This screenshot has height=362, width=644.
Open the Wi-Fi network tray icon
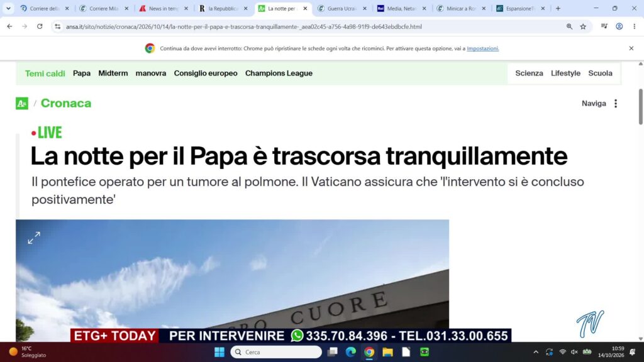tap(563, 352)
